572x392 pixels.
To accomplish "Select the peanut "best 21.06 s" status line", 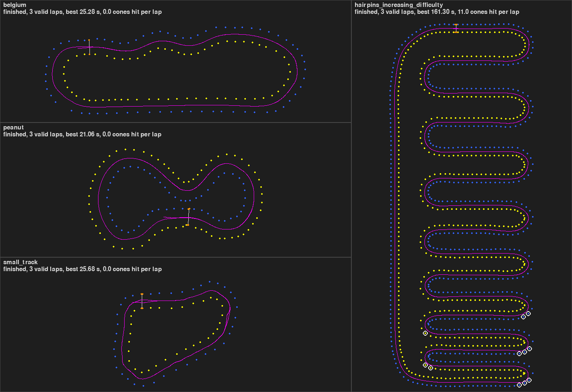I will point(82,134).
